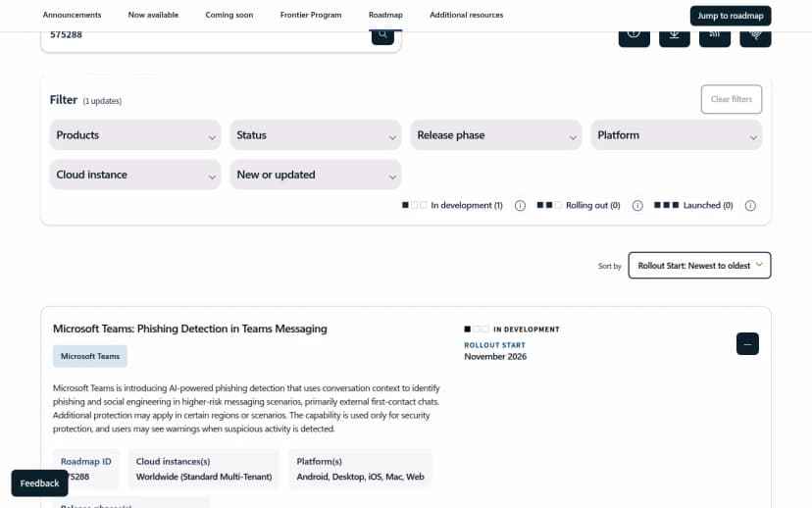Image resolution: width=812 pixels, height=508 pixels.
Task: Open Sort by Rollout Start dropdown
Action: click(x=699, y=265)
